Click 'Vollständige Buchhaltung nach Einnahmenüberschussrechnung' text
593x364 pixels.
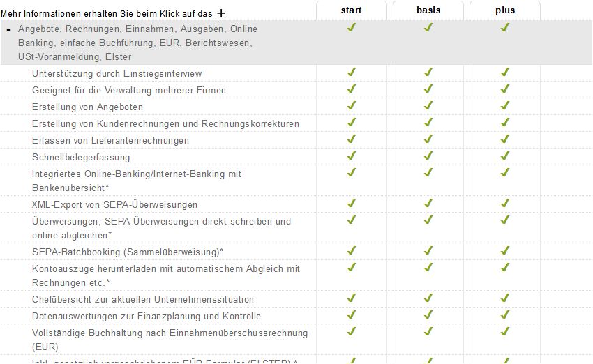click(x=170, y=333)
